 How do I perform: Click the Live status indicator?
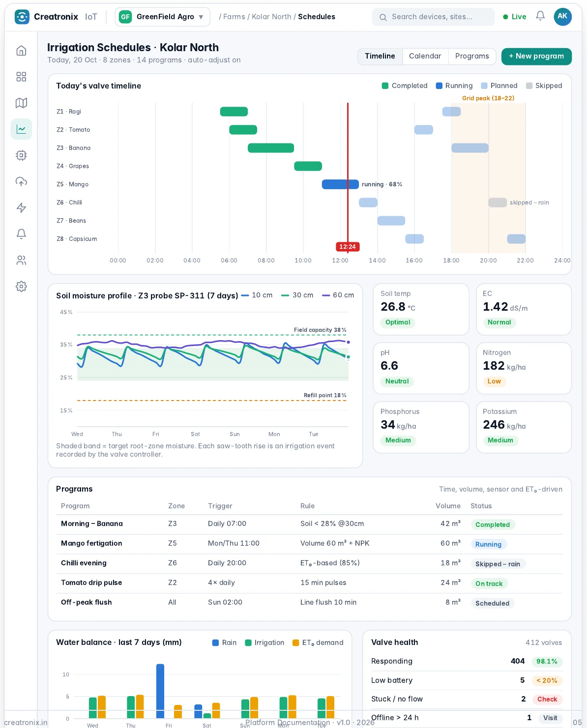515,17
